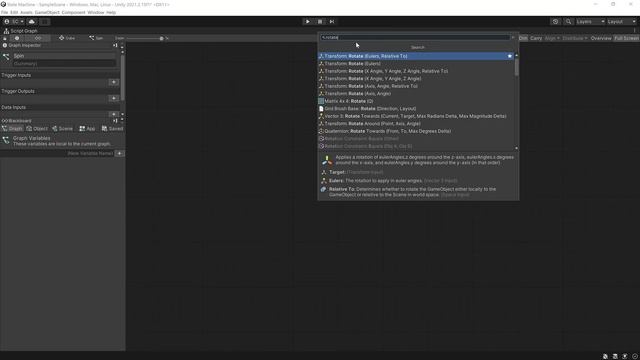640x360 pixels.
Task: Open the Layers dropdown
Action: [590, 22]
